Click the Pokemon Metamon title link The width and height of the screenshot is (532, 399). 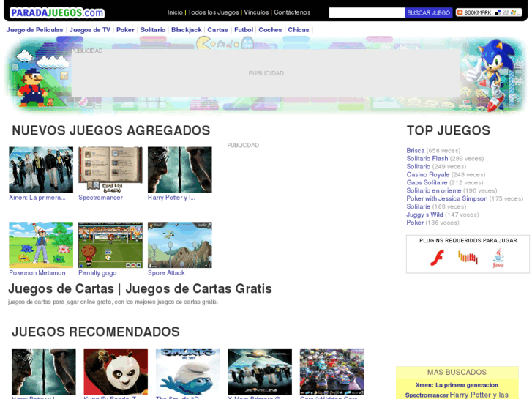[x=37, y=273]
